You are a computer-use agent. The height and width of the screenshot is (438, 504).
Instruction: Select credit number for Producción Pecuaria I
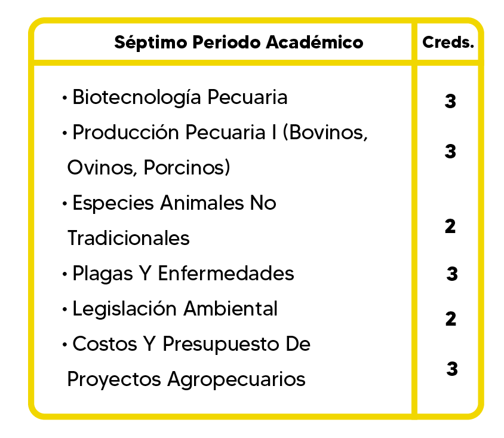tap(450, 151)
